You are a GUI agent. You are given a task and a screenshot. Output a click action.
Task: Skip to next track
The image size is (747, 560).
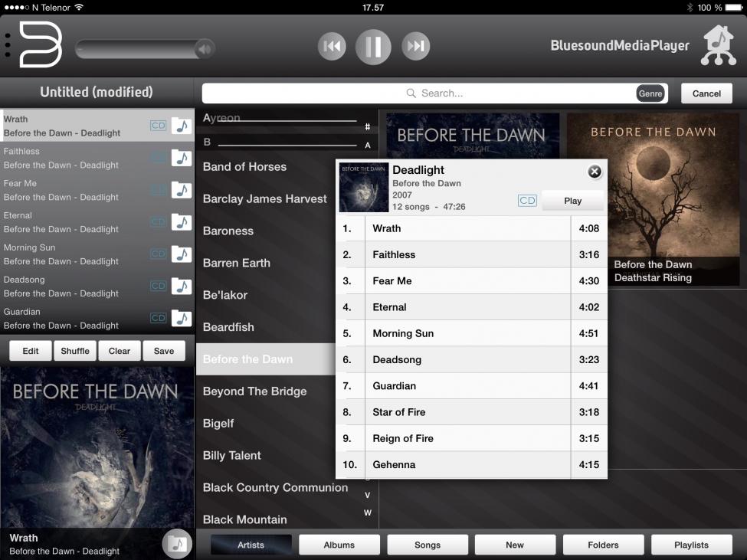[x=415, y=46]
